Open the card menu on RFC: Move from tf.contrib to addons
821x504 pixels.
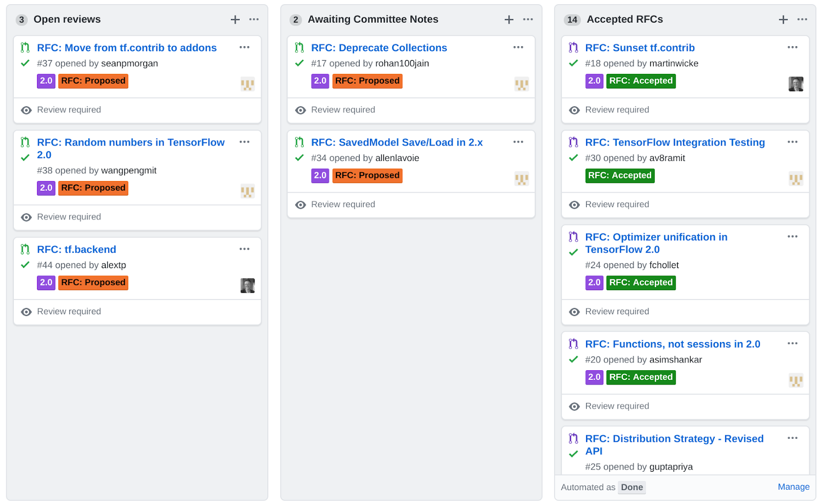[x=244, y=47]
